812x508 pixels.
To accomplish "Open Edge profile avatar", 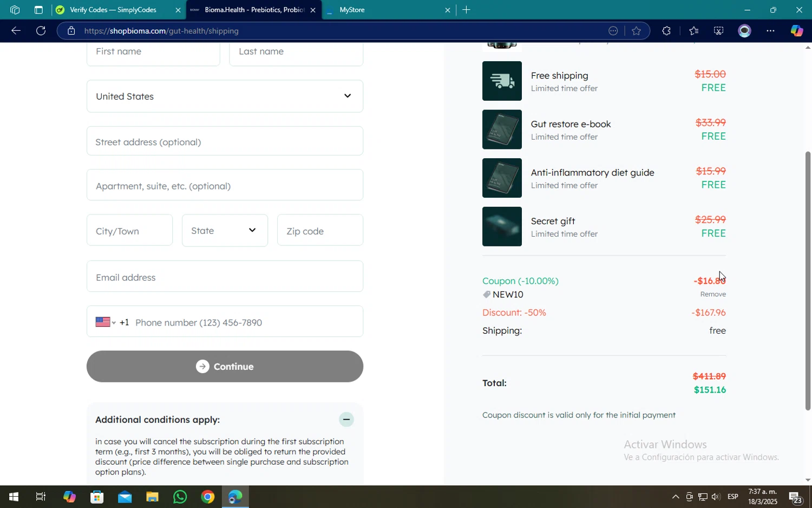I will coord(745,31).
